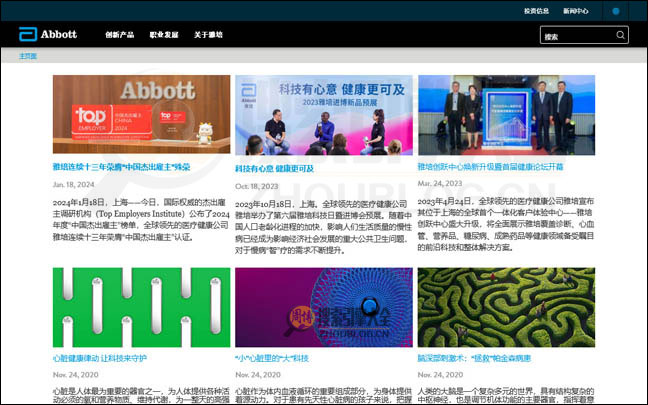
Task: Click paragraph starting 人类的大脑是一个复杂多元
Action: tap(506, 395)
